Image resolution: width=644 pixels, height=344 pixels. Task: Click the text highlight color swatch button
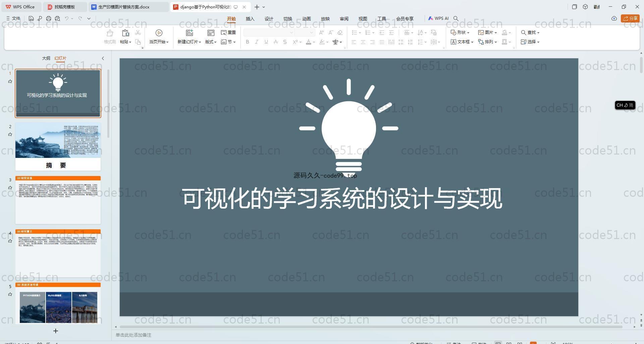pos(322,42)
